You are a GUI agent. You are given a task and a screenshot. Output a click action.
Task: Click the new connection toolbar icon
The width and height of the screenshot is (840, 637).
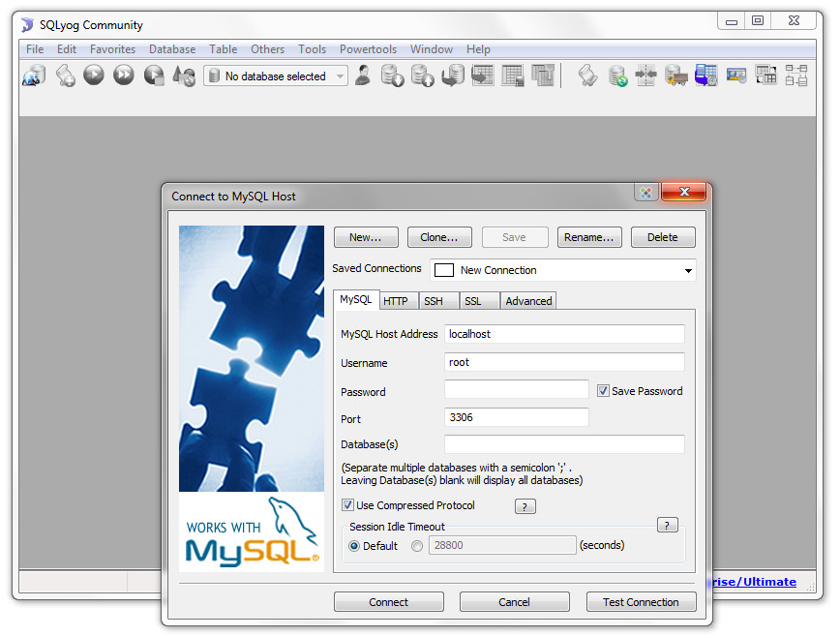coord(34,75)
